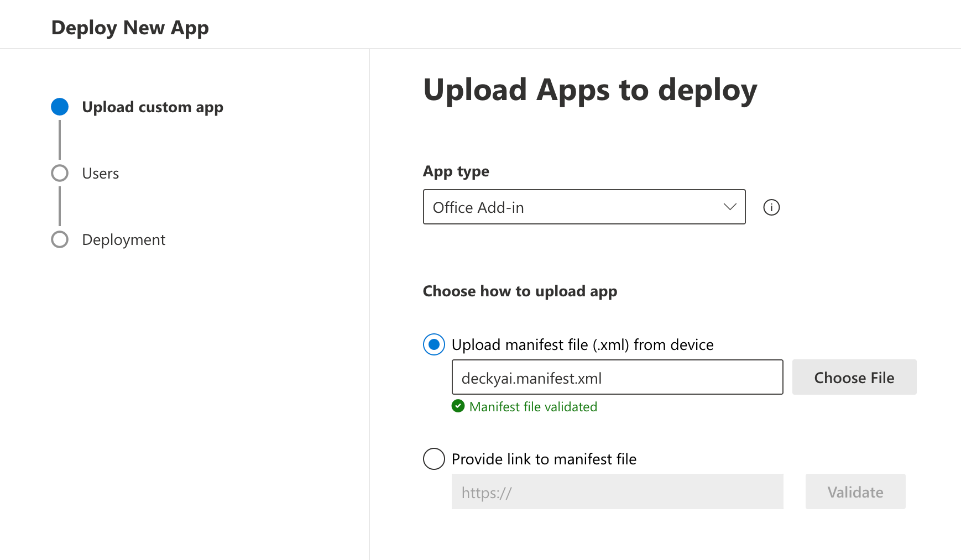
Task: Click the https:// manifest link field
Action: pos(617,491)
